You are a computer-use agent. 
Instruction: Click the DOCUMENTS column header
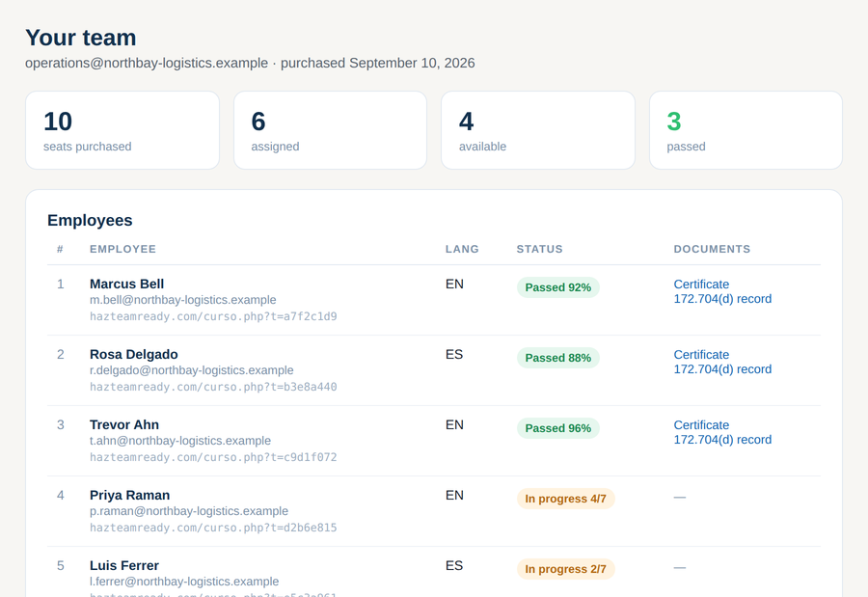pos(712,249)
